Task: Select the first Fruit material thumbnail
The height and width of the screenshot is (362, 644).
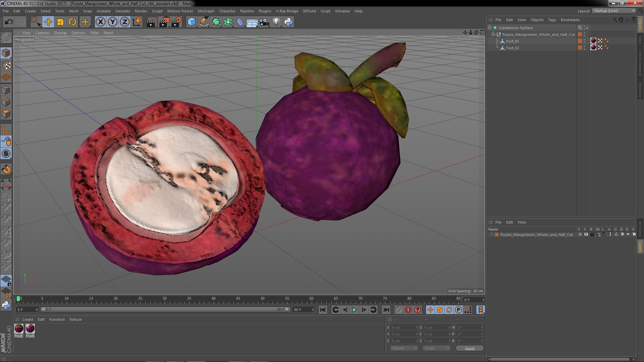Action: point(19,329)
